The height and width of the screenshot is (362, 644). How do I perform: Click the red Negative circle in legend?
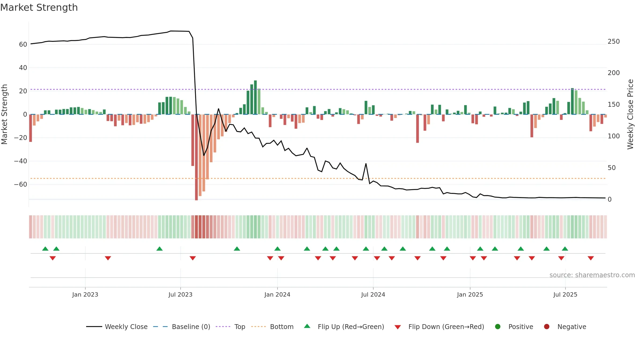coord(547,327)
